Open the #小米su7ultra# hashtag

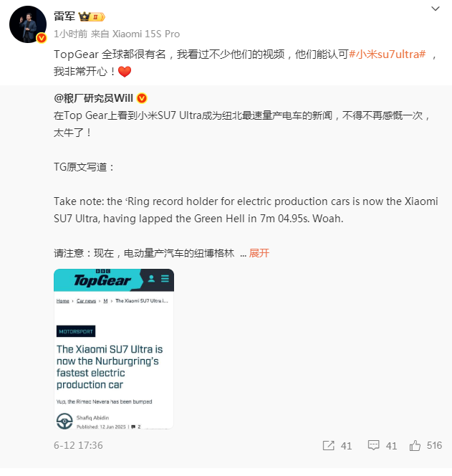pyautogui.click(x=388, y=54)
